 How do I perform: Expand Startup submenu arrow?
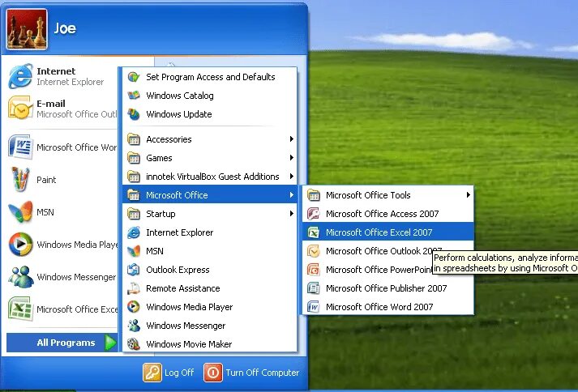pyautogui.click(x=291, y=213)
